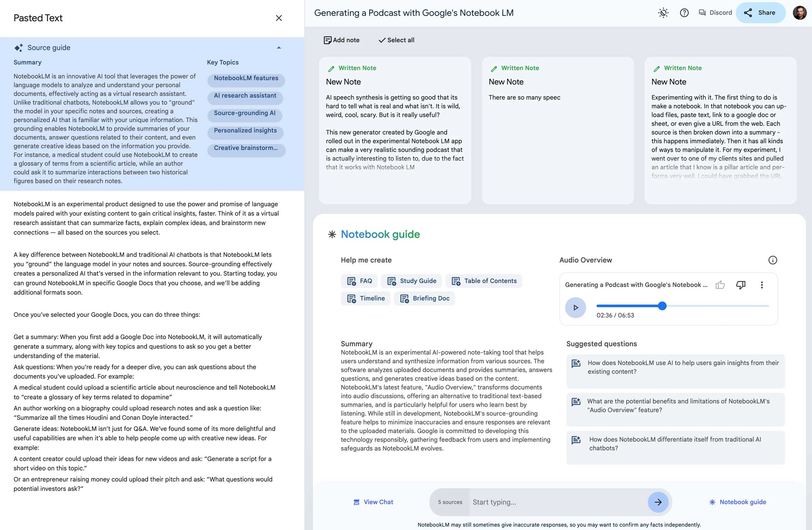Screen dimensions: 812x530
Task: Thumbs up the audio overview
Action: (720, 285)
